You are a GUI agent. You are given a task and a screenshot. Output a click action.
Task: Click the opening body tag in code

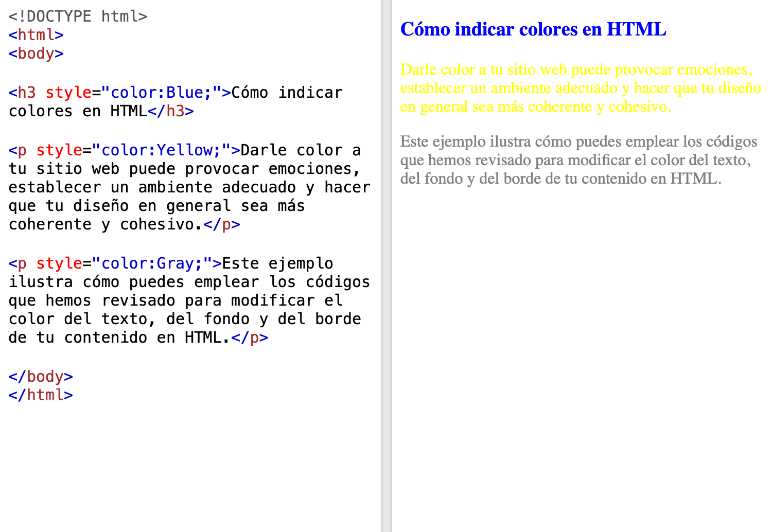(36, 54)
